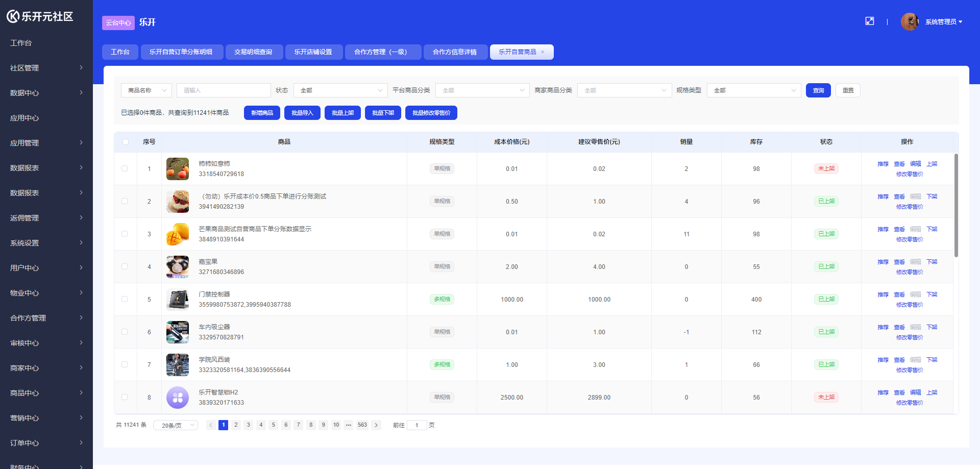Click the 批量下架 button
The image size is (980, 469).
coord(383,113)
